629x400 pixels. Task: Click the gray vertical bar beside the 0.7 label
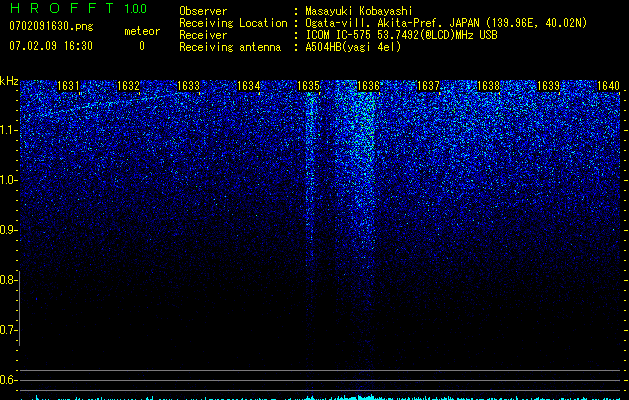pyautogui.click(x=19, y=308)
